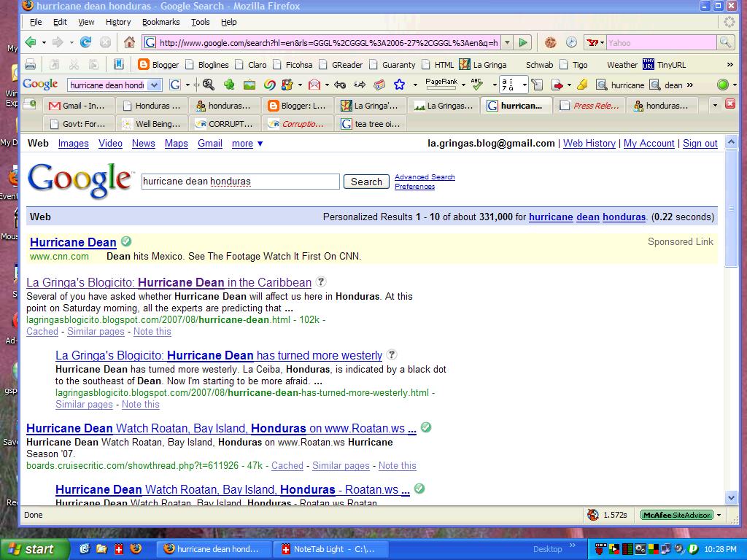Click the Google Search button
747x560 pixels.
(366, 182)
